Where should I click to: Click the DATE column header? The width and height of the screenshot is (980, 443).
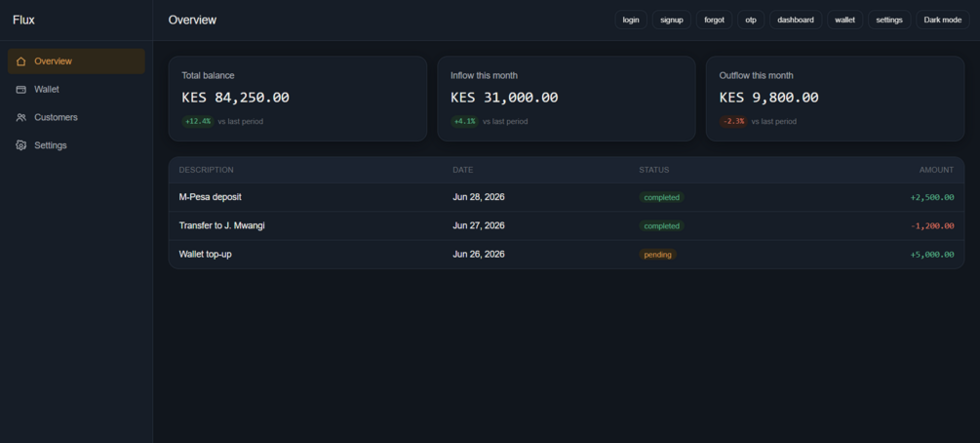pyautogui.click(x=463, y=170)
